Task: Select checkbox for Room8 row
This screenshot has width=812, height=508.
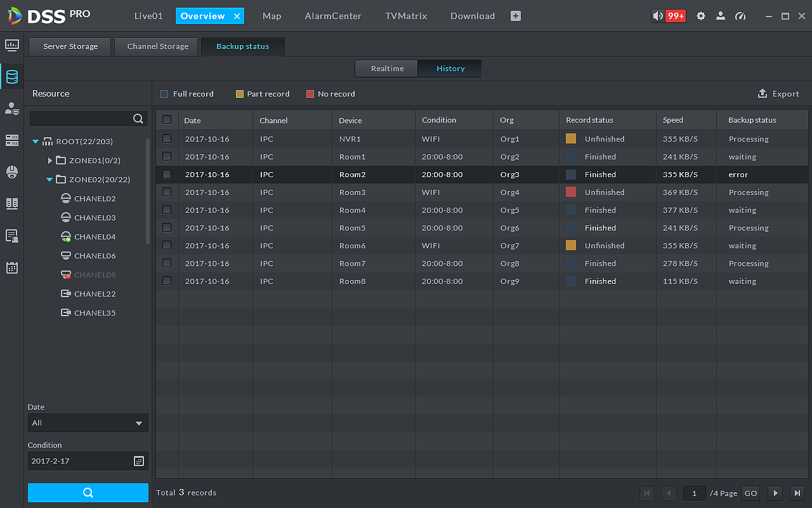Action: click(x=167, y=281)
